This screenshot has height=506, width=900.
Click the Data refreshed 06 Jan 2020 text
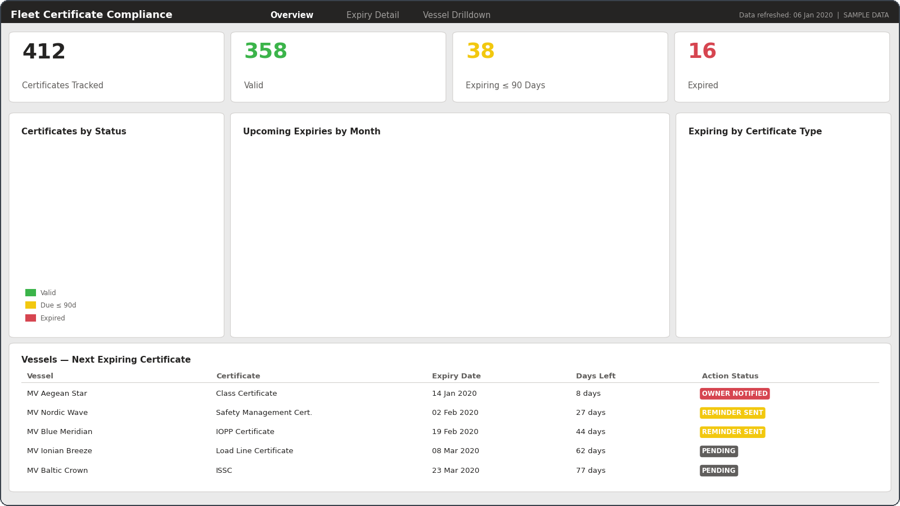click(x=785, y=15)
